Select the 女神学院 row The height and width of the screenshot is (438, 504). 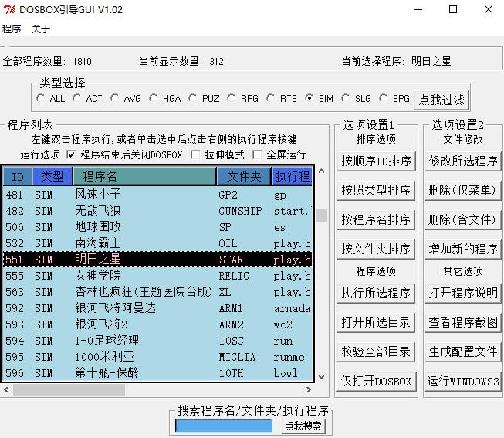tap(157, 276)
